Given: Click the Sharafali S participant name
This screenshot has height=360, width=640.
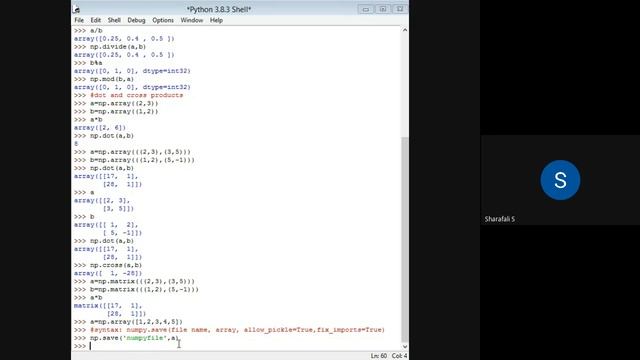Looking at the screenshot, I should pyautogui.click(x=500, y=219).
